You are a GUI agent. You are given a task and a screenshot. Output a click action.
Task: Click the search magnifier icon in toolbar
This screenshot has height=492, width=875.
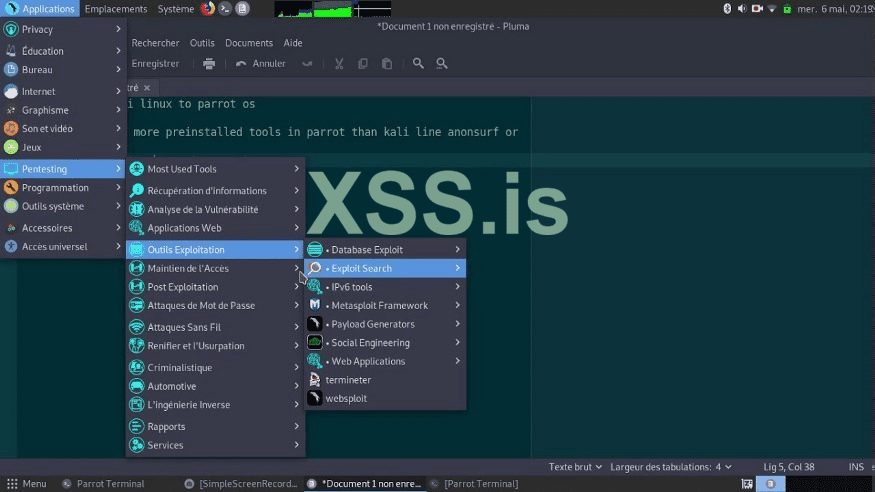(418, 64)
